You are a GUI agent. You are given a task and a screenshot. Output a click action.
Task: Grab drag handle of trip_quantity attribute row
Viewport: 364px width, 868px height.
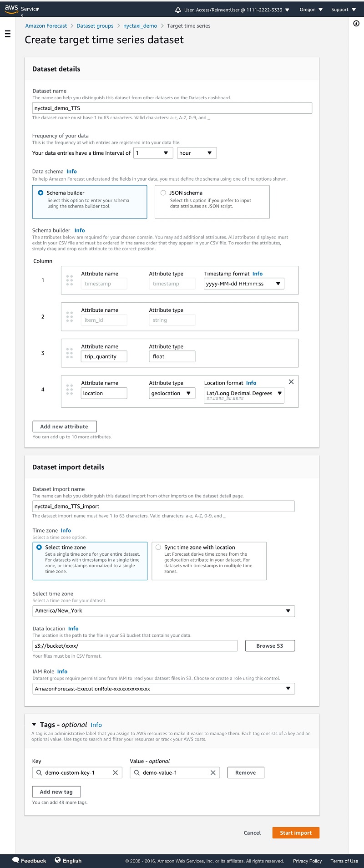[70, 353]
